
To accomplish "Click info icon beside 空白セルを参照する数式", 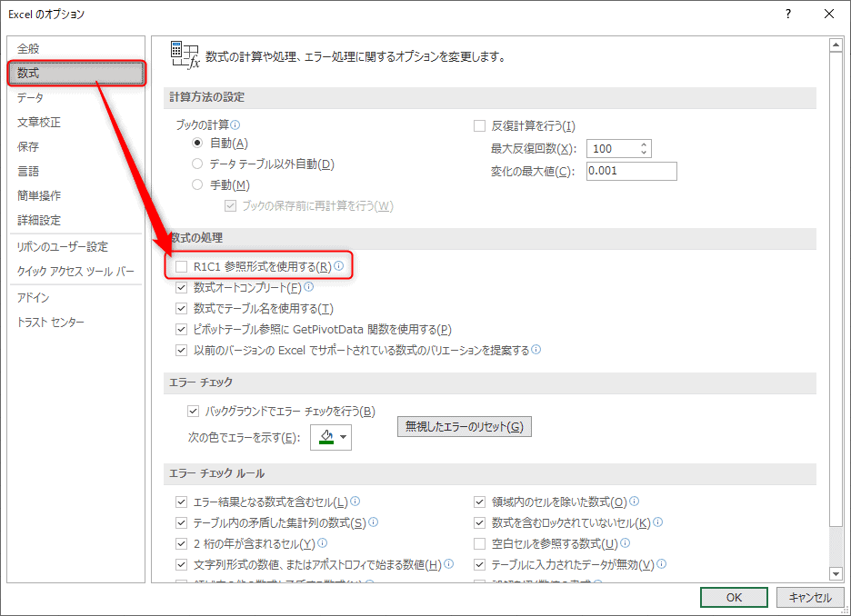I will click(x=625, y=542).
